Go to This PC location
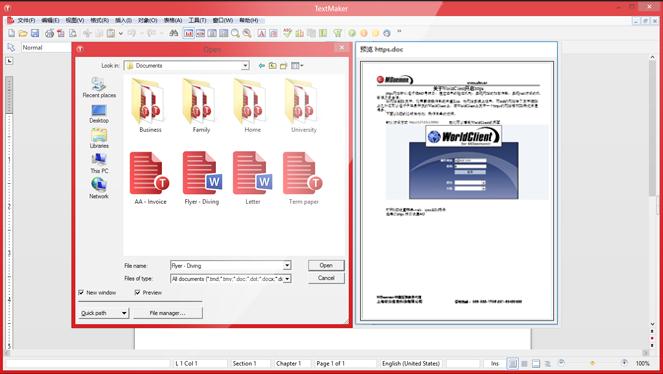 tap(99, 164)
